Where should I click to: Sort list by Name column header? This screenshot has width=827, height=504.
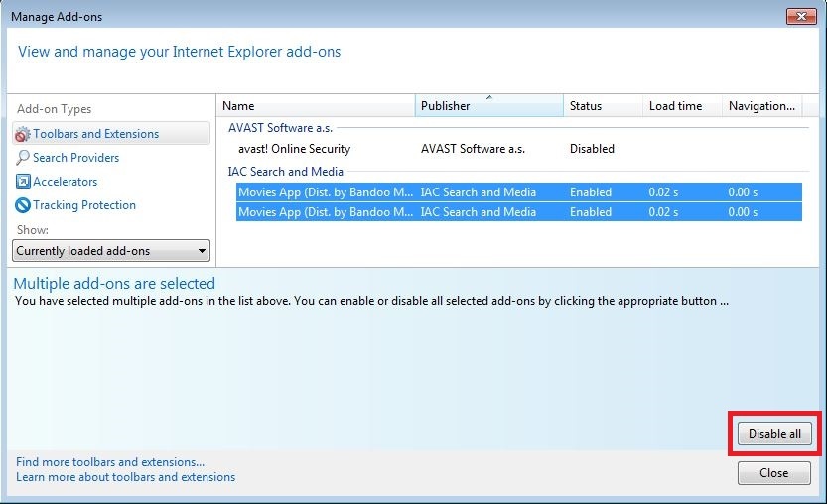[316, 106]
